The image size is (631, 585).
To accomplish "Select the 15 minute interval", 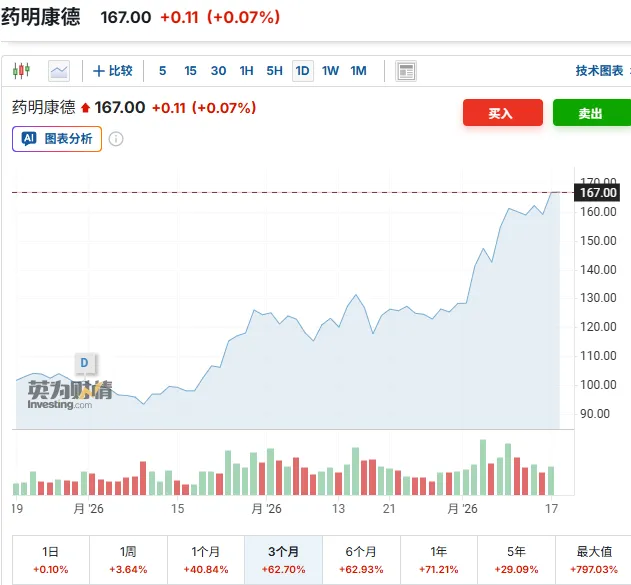I will 190,71.
